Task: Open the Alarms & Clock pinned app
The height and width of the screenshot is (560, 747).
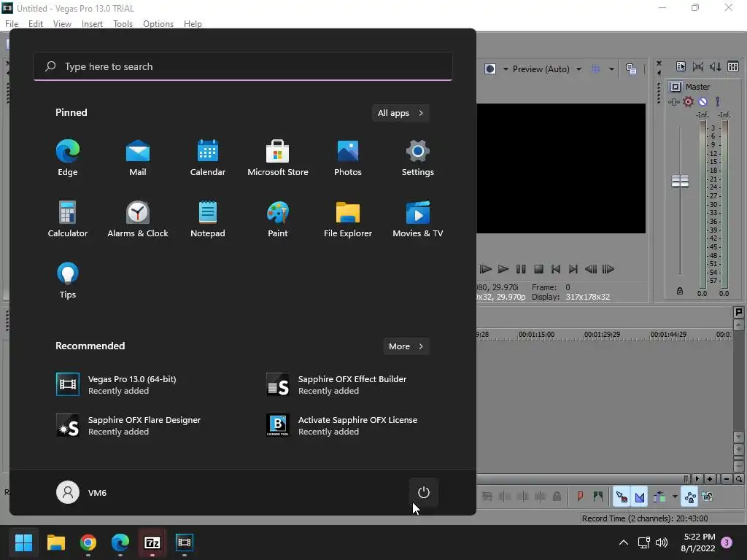Action: coord(138,219)
